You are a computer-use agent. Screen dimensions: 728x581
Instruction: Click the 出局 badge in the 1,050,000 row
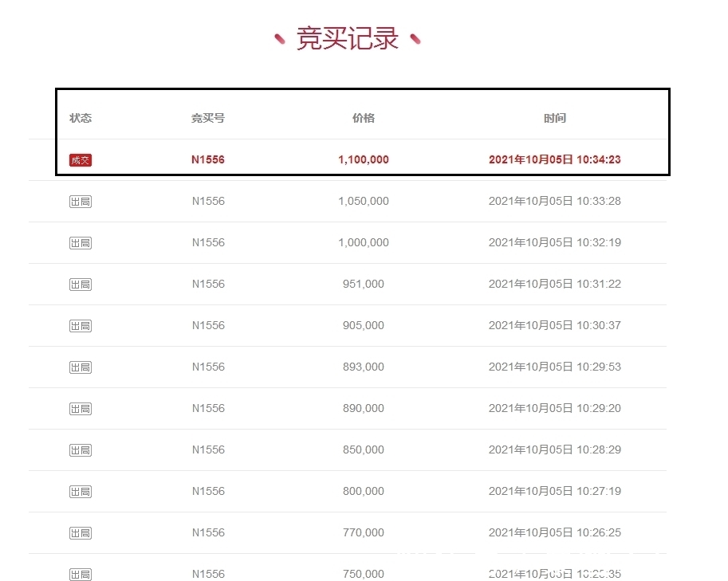[x=81, y=202]
